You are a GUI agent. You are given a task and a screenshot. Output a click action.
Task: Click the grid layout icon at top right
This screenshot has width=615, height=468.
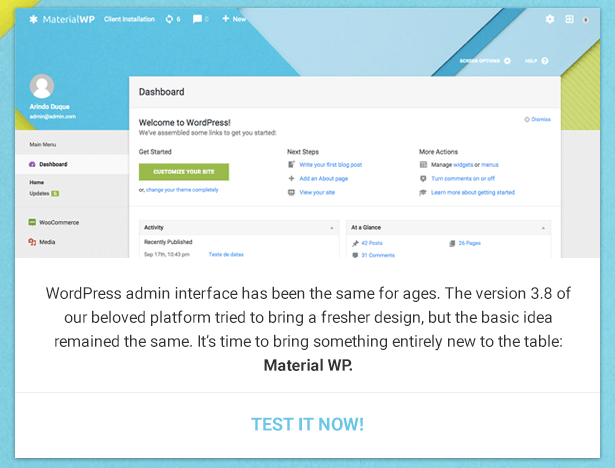[x=570, y=19]
